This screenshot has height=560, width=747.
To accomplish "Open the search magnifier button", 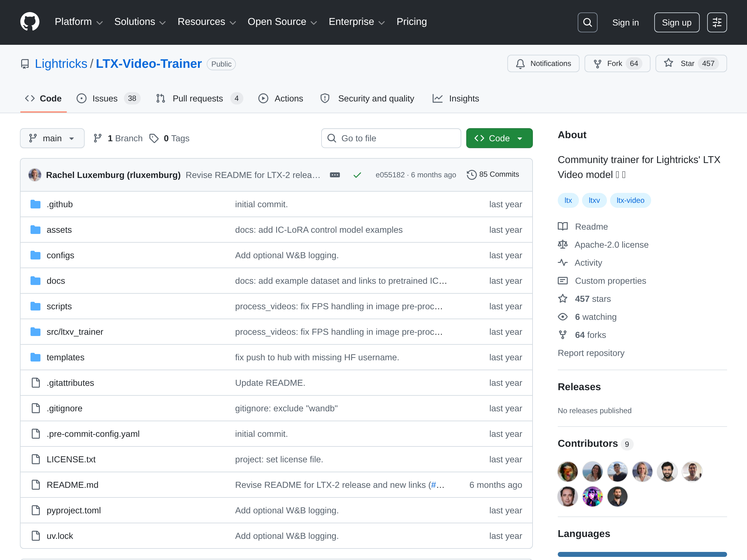I will [587, 22].
